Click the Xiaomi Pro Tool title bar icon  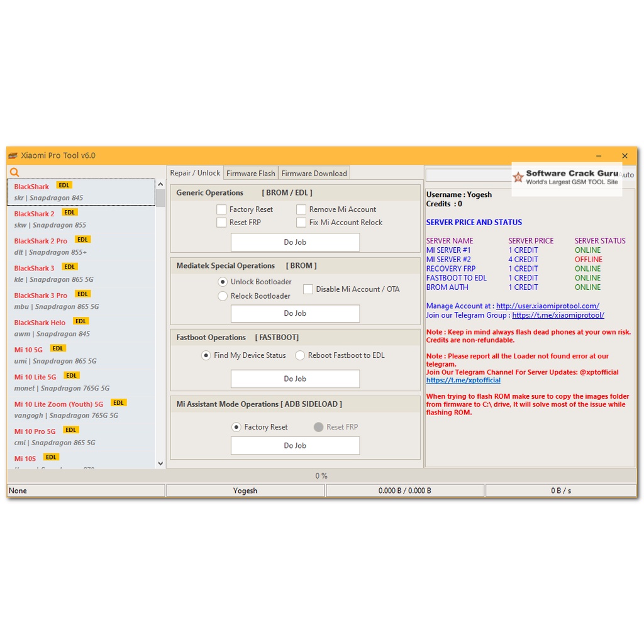13,156
